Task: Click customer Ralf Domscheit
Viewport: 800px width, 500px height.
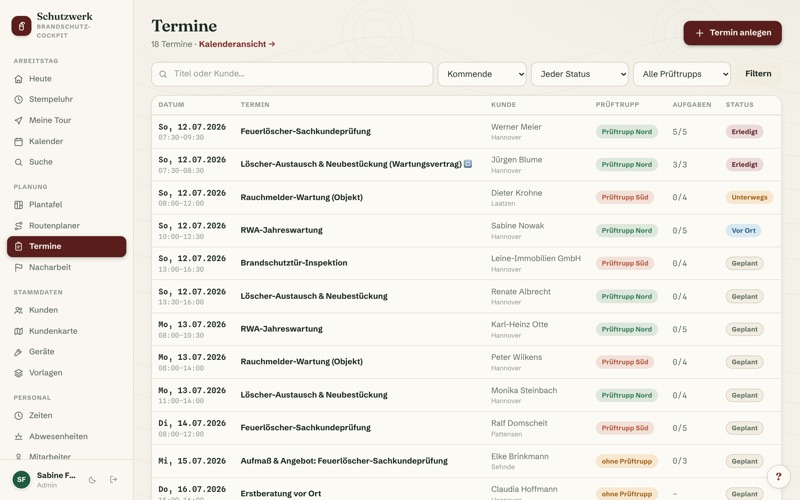Action: click(519, 423)
